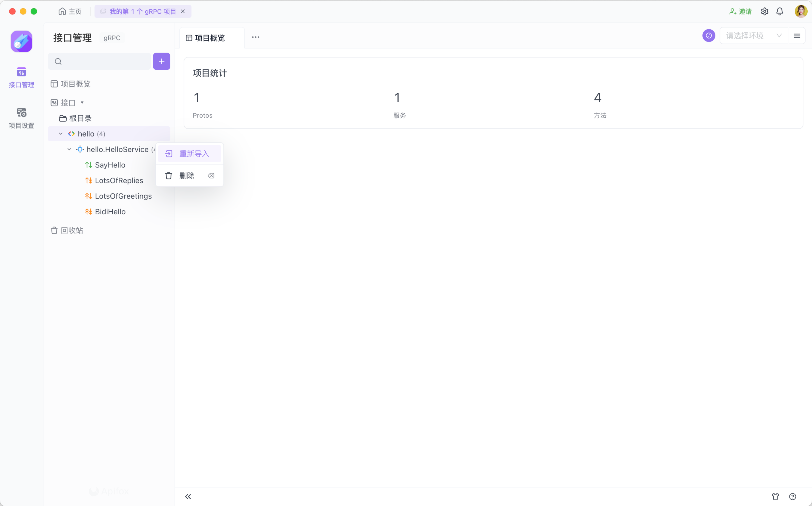812x506 pixels.
Task: Choose 重新导入 from context menu
Action: [x=189, y=154]
